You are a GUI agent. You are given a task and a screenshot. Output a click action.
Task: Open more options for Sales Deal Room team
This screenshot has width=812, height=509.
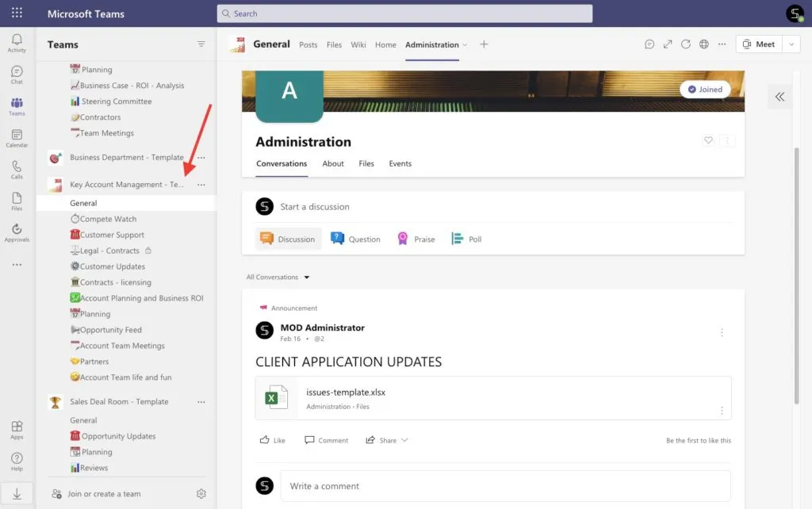(201, 402)
